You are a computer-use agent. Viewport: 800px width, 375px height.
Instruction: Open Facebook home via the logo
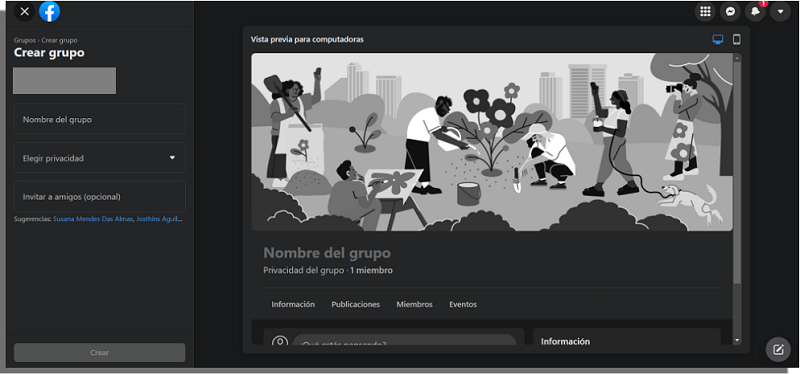pos(49,11)
